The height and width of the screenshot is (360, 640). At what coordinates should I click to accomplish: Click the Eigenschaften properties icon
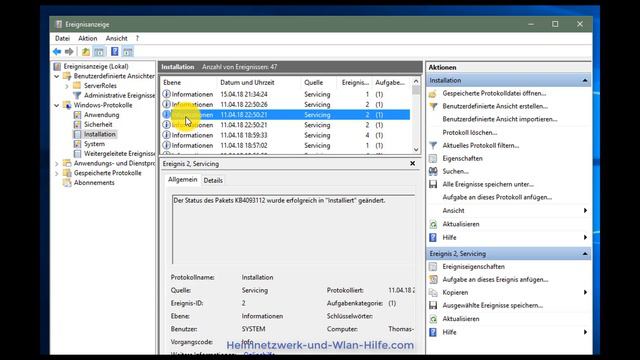pos(433,158)
